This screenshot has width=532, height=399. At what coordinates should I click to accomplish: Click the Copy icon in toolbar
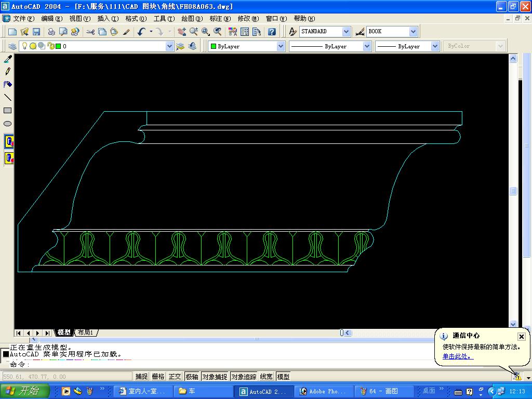102,32
